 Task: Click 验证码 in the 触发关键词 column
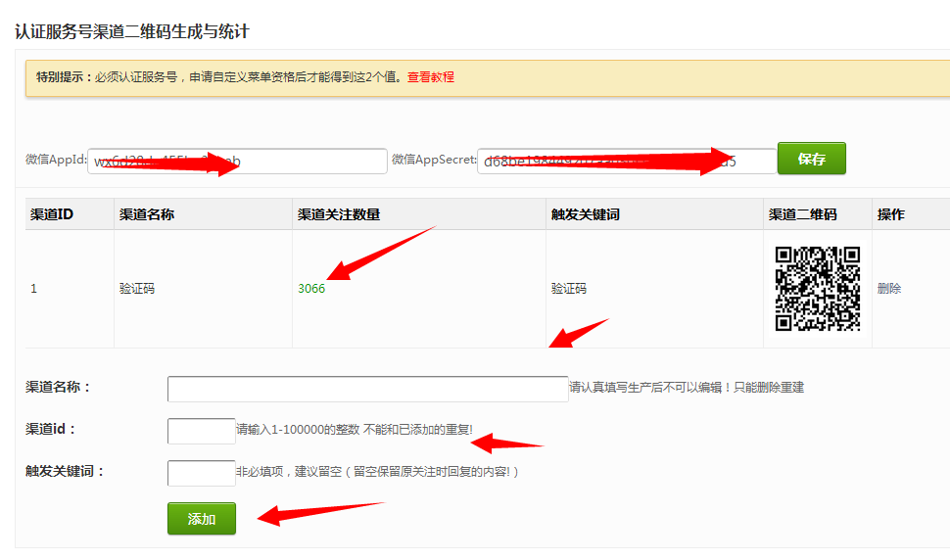(x=569, y=289)
